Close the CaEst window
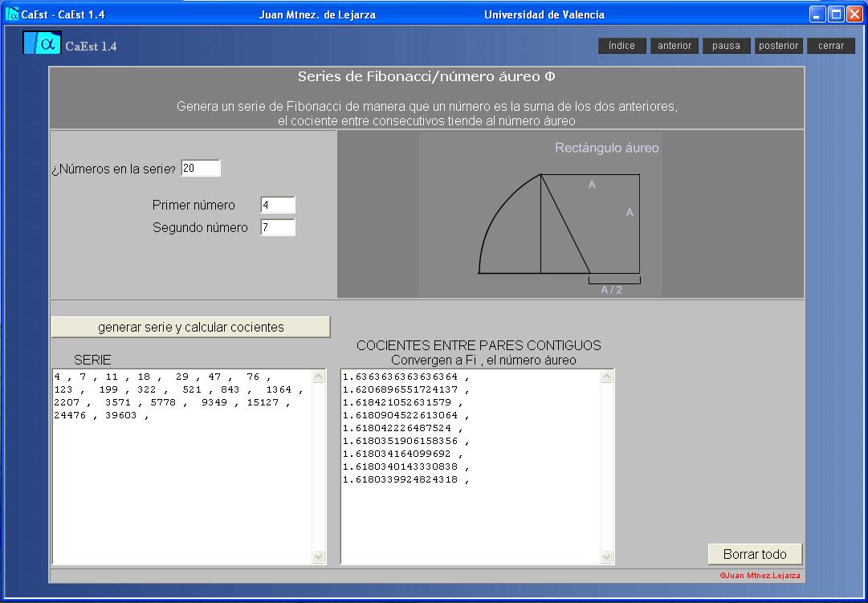 (x=854, y=14)
